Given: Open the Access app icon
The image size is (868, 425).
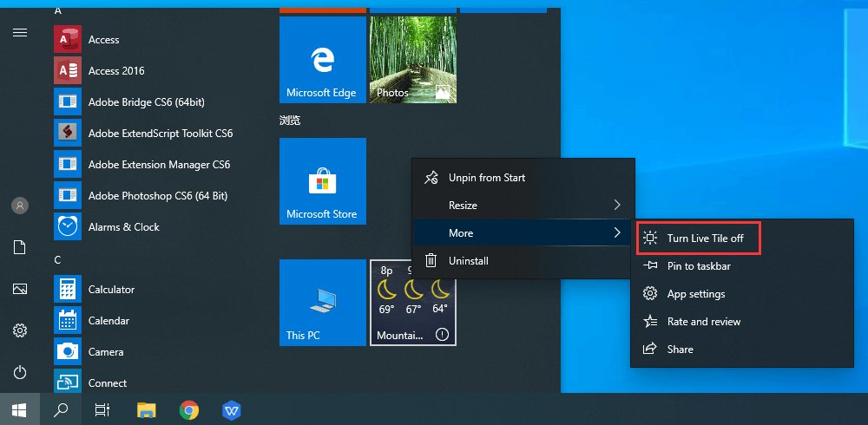Looking at the screenshot, I should click(x=68, y=39).
